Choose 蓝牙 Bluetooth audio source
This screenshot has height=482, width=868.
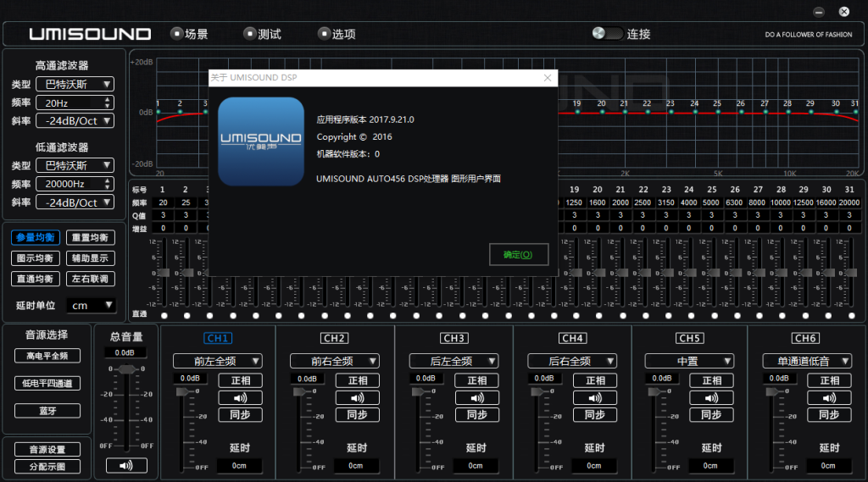click(x=47, y=411)
